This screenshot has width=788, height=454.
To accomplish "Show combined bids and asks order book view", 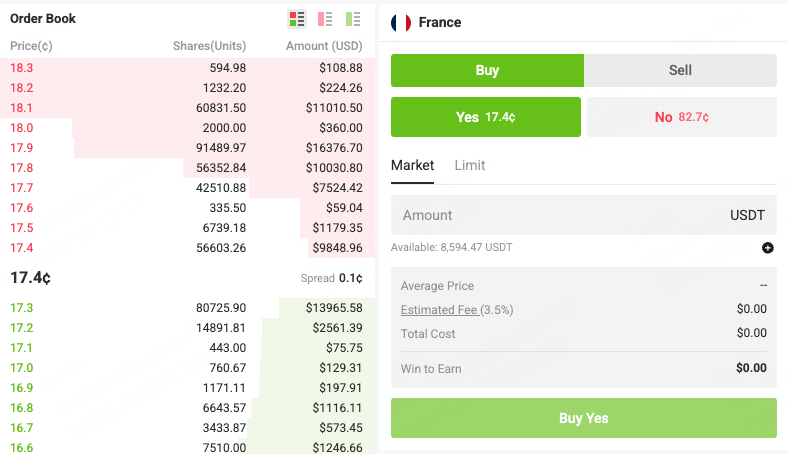I will (297, 19).
